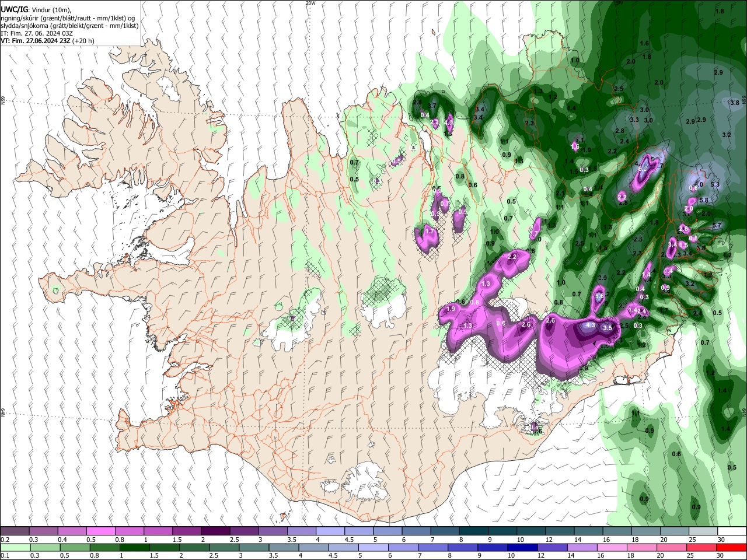
Task: Pick the 8–9 dark teal swatch in upper legend
Action: click(x=473, y=531)
